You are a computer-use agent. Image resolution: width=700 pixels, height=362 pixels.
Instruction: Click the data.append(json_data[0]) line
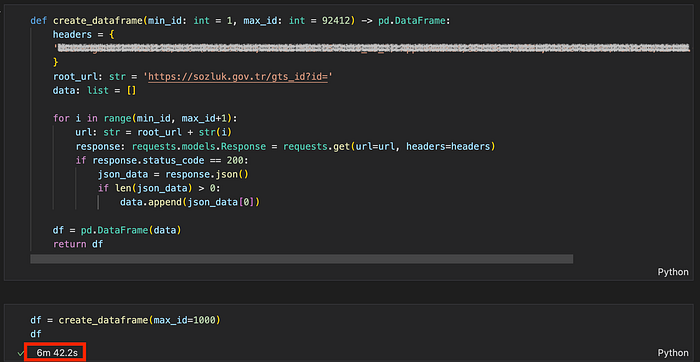tap(190, 202)
